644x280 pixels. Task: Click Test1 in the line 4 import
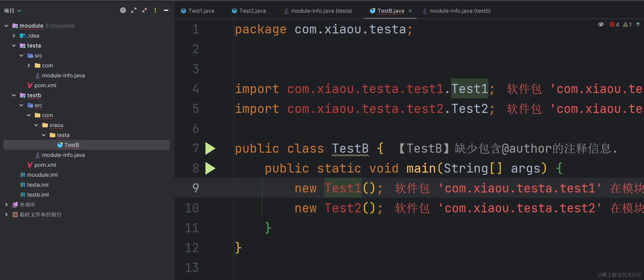coord(470,89)
